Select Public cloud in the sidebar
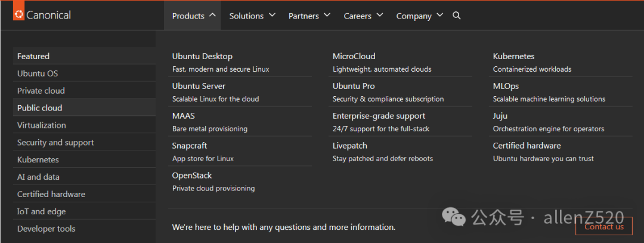This screenshot has height=243, width=644. tap(84, 107)
